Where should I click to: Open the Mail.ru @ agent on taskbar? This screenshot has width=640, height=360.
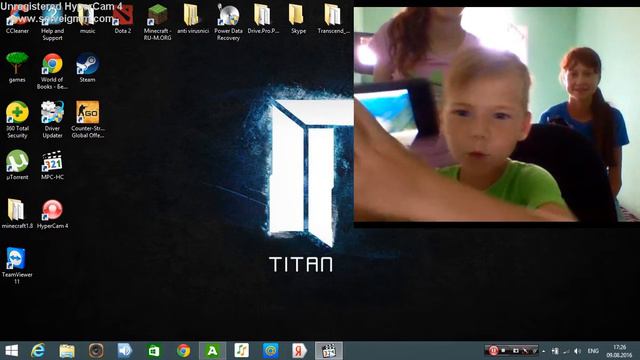270,351
